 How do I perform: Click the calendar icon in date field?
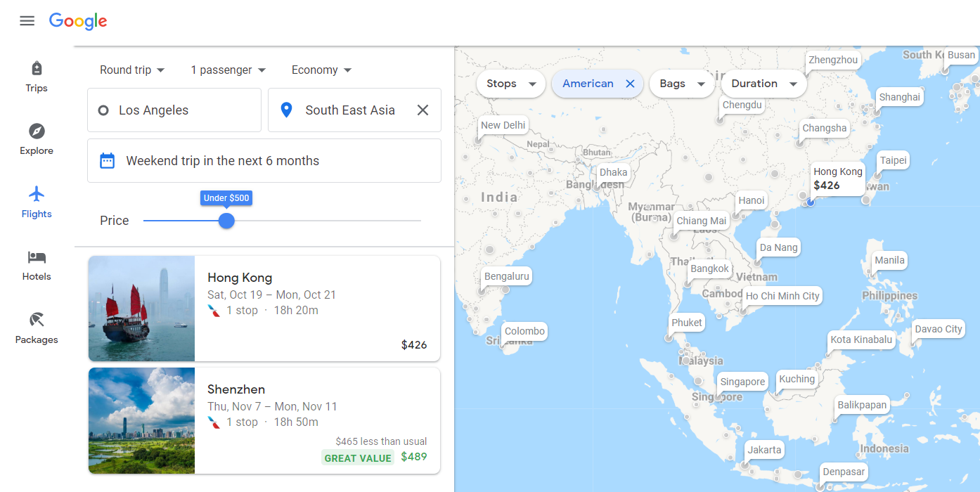click(x=107, y=161)
